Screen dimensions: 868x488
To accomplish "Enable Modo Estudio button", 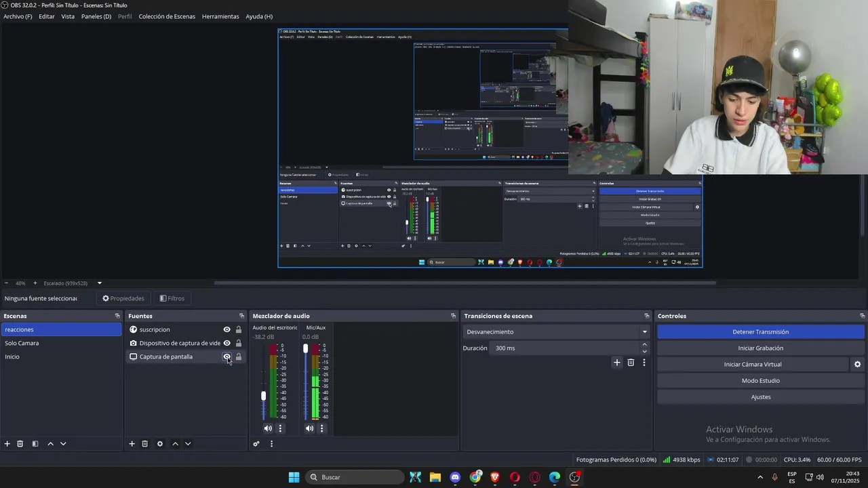I will (x=760, y=381).
